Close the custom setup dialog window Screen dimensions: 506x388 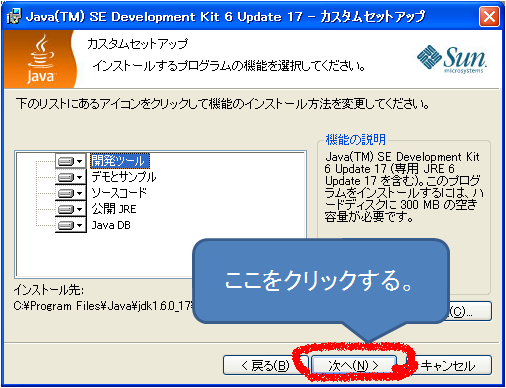[489, 16]
